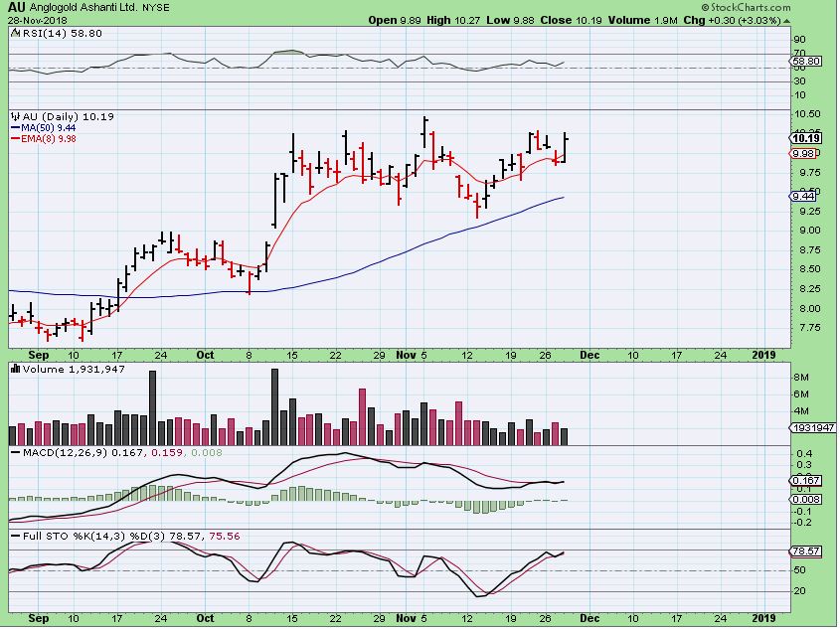Click the Open 9.89 value

click(x=396, y=20)
